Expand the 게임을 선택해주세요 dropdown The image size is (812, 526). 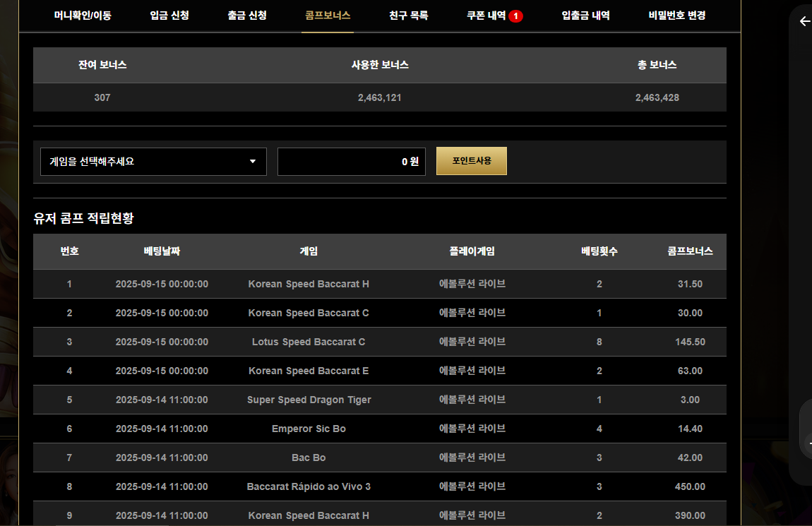tap(153, 162)
